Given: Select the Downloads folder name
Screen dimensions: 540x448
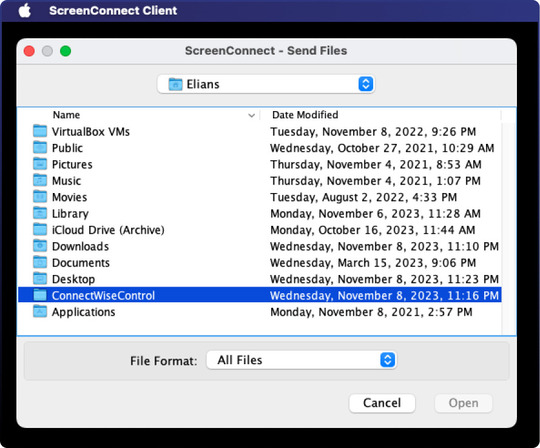Looking at the screenshot, I should point(80,247).
